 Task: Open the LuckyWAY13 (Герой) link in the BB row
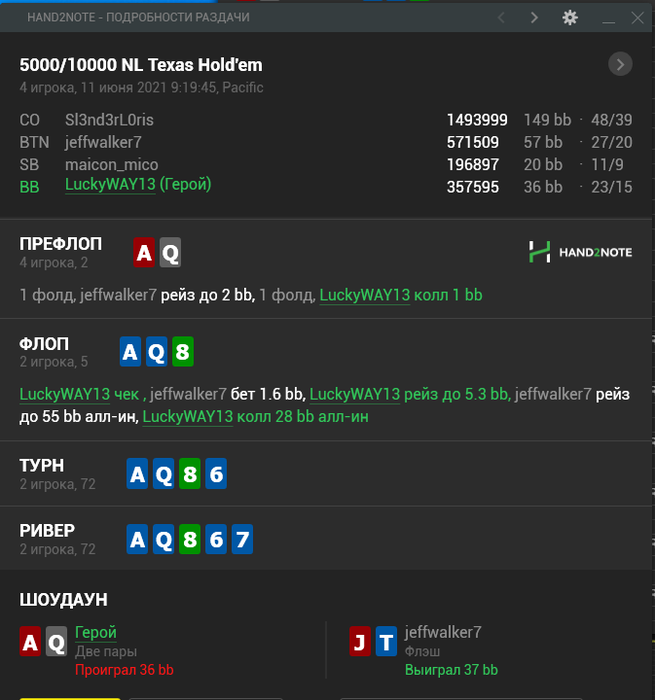pyautogui.click(x=138, y=184)
